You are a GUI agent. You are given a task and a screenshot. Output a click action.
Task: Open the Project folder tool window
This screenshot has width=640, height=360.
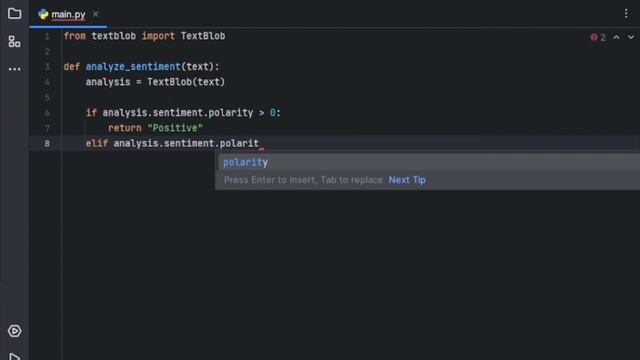[x=15, y=13]
